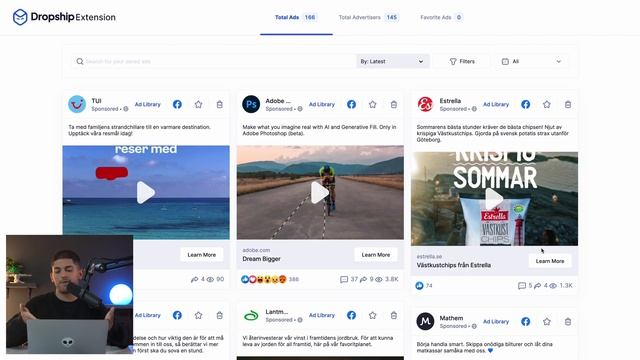Expand the By: Latest sort dropdown

[x=392, y=61]
